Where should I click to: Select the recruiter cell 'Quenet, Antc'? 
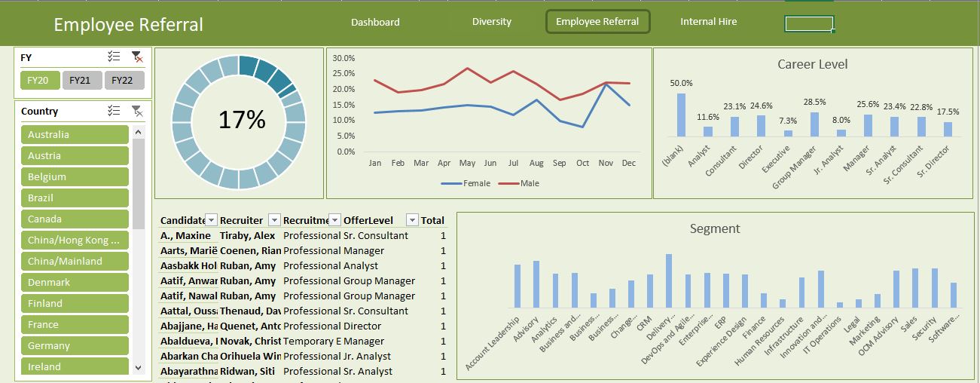249,326
